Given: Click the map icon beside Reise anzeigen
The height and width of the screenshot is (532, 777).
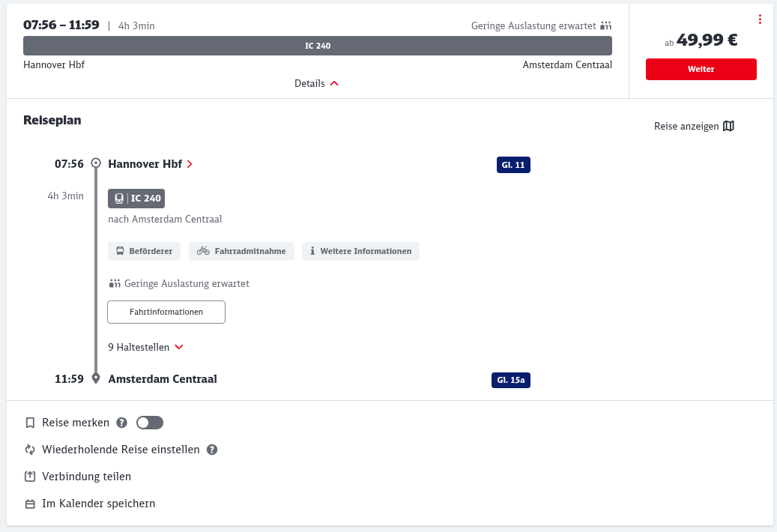Looking at the screenshot, I should (728, 126).
